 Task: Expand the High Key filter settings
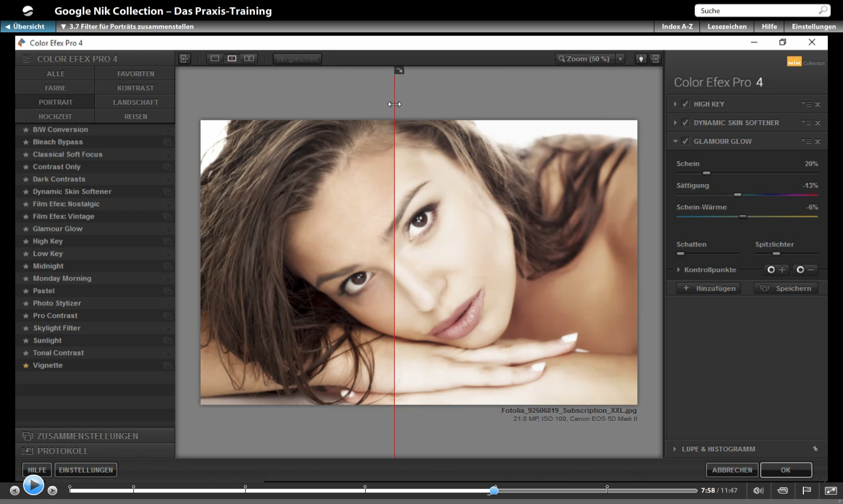click(x=675, y=104)
